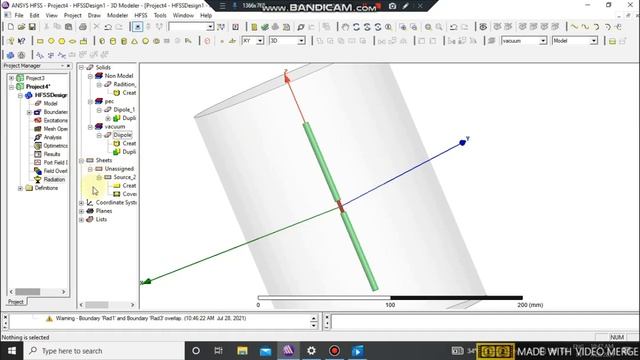Open the Bandicam camera screenshot icon

pos(392,6)
